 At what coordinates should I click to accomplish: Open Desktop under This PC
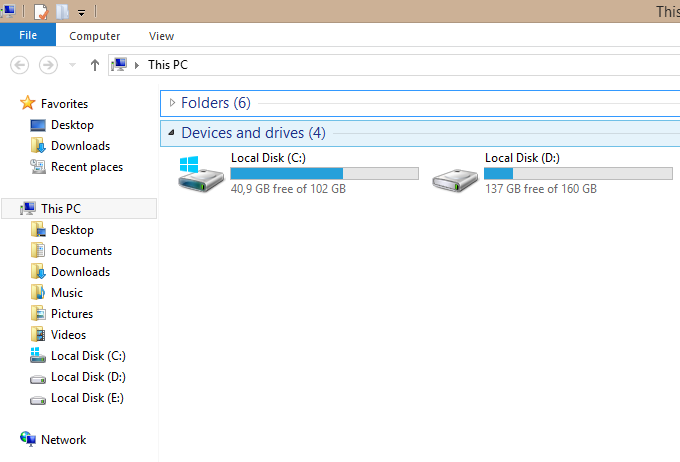[x=72, y=230]
